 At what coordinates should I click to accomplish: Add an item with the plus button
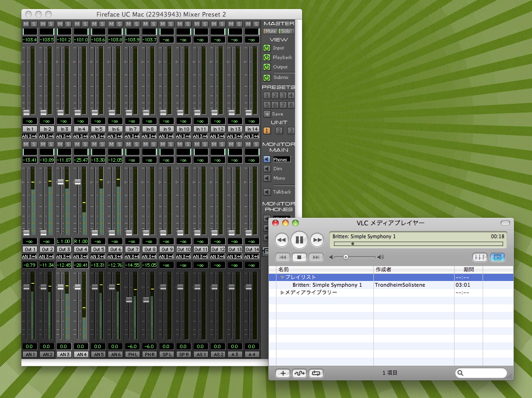(283, 373)
